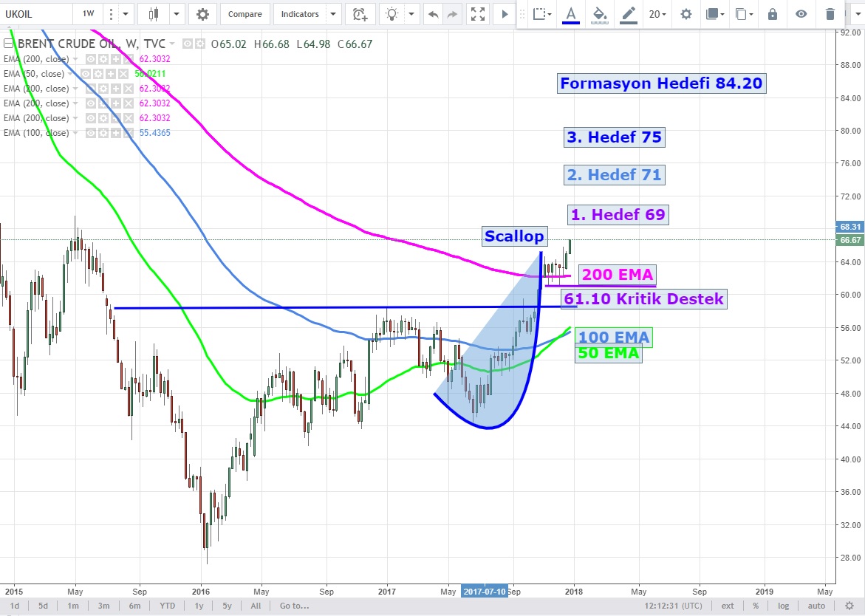Click the Compare button

click(245, 14)
